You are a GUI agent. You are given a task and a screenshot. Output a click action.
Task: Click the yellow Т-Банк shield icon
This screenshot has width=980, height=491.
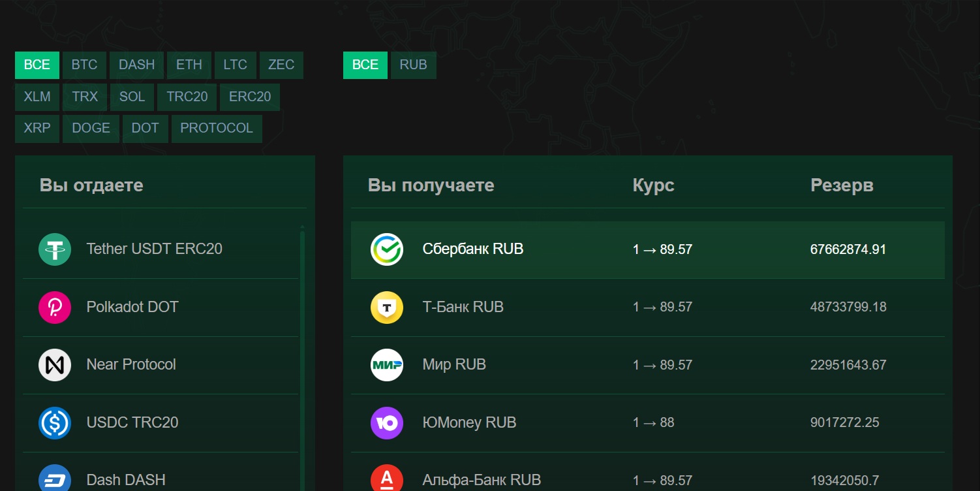pyautogui.click(x=387, y=307)
